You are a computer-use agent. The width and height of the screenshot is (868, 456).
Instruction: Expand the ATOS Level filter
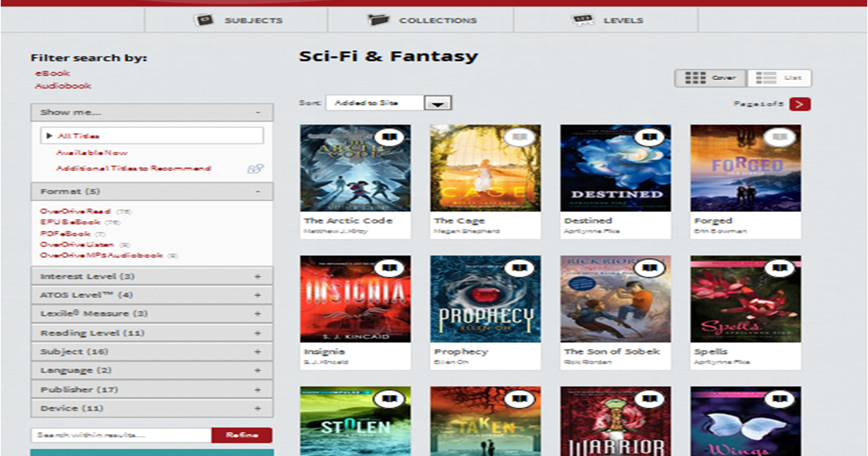point(152,295)
